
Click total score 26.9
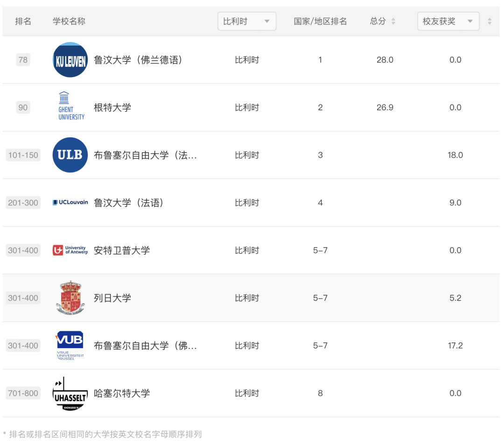(x=385, y=107)
